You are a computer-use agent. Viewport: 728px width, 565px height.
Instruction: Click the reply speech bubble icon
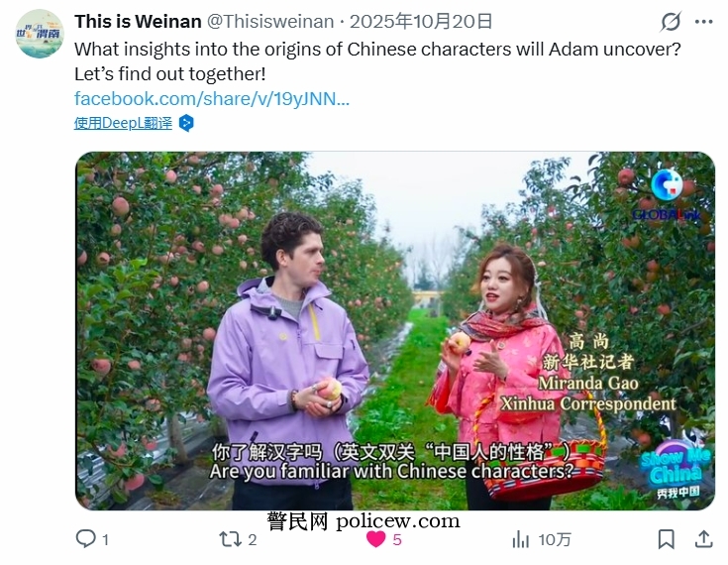tap(85, 539)
